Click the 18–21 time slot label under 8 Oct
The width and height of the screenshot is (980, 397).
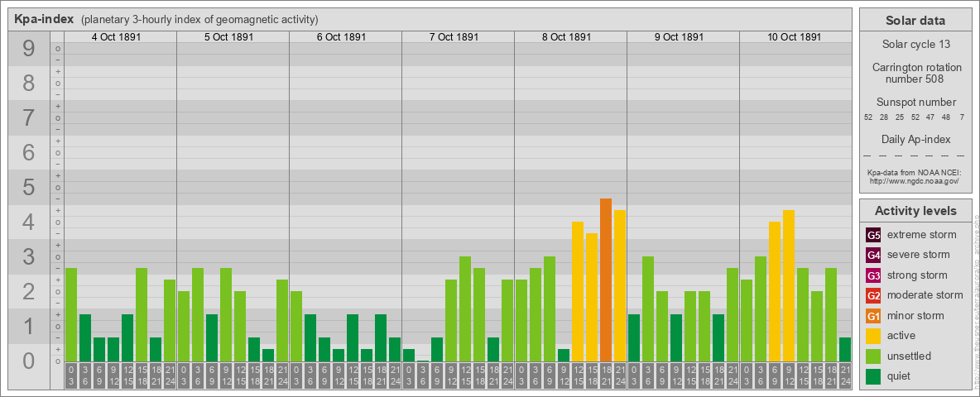click(606, 375)
